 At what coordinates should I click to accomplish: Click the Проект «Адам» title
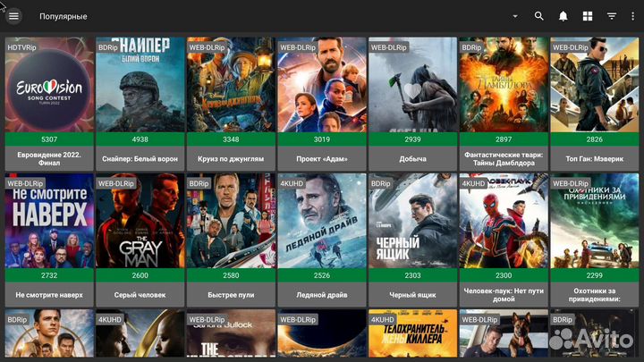pyautogui.click(x=321, y=158)
